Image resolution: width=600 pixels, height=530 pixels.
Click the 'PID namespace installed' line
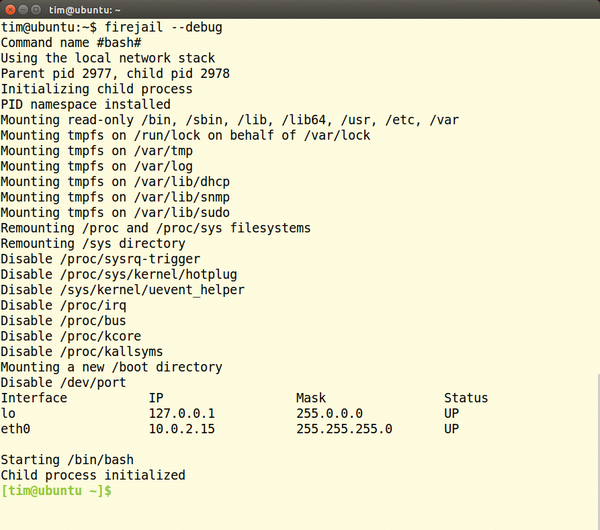coord(86,104)
